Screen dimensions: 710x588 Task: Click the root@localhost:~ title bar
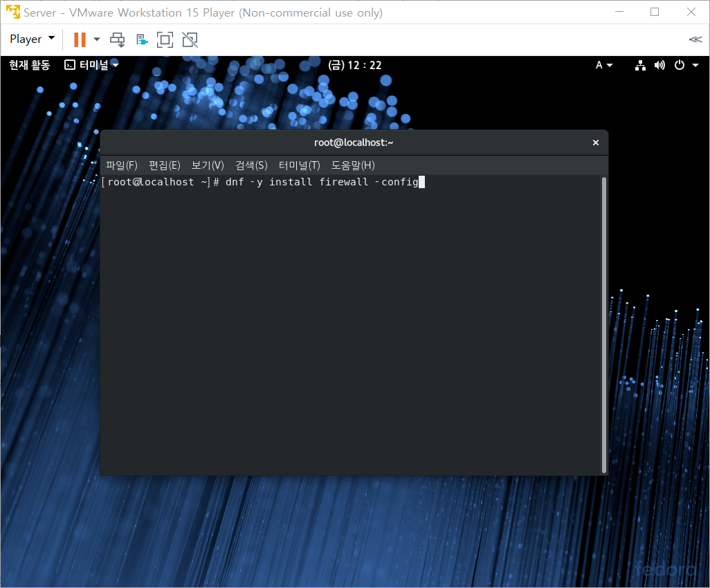coord(354,143)
